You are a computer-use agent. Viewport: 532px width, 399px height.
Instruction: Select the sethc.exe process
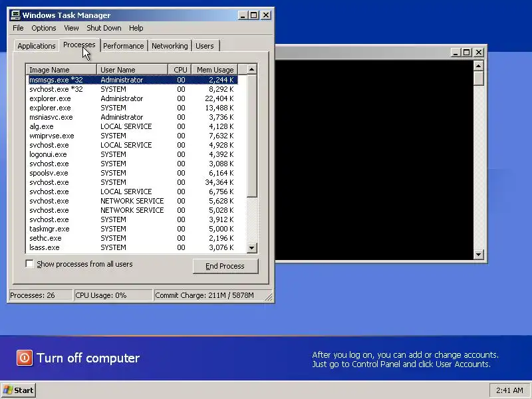click(132, 238)
